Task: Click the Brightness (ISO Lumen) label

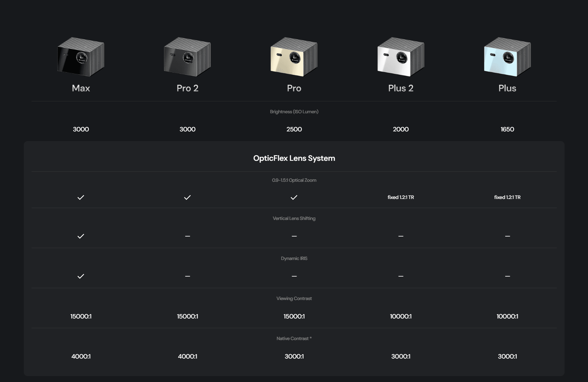Action: [x=294, y=112]
